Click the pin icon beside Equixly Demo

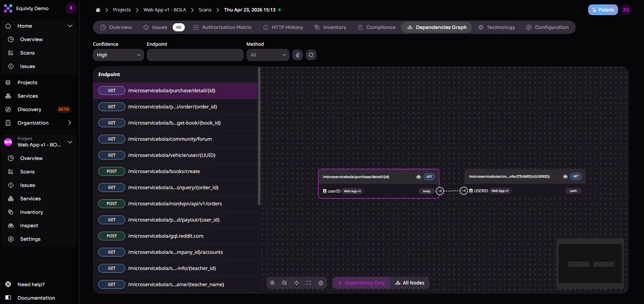(x=71, y=8)
